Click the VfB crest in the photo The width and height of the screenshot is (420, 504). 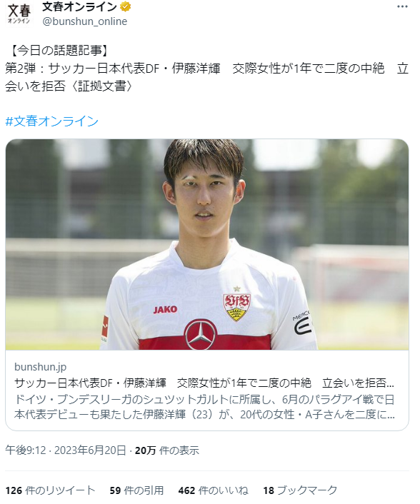pos(237,307)
